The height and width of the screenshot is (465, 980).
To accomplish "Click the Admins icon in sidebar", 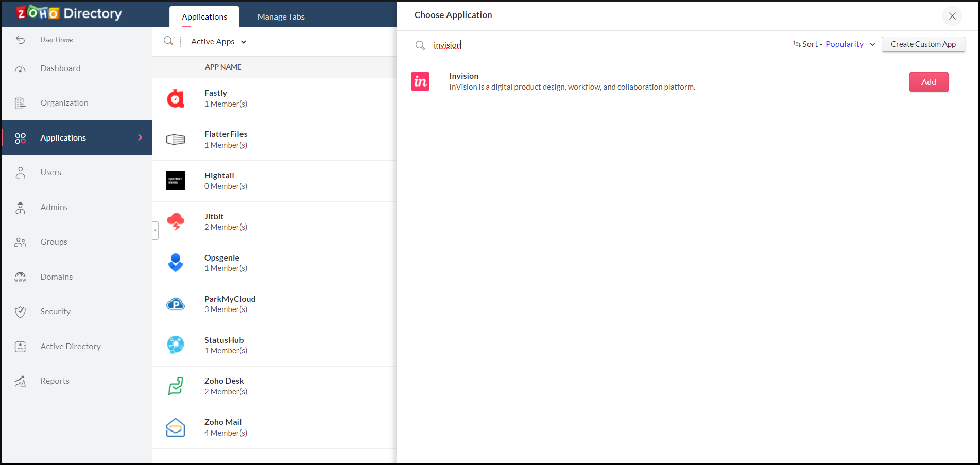I will [20, 208].
